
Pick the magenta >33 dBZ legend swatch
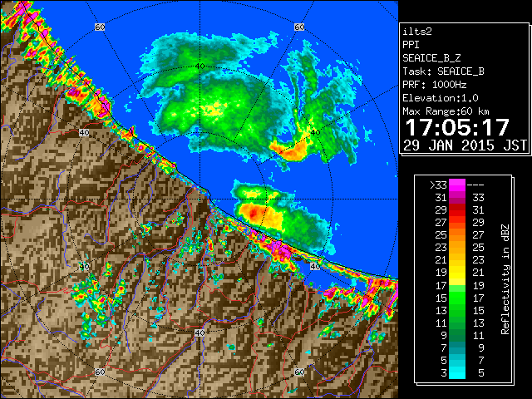(457, 185)
